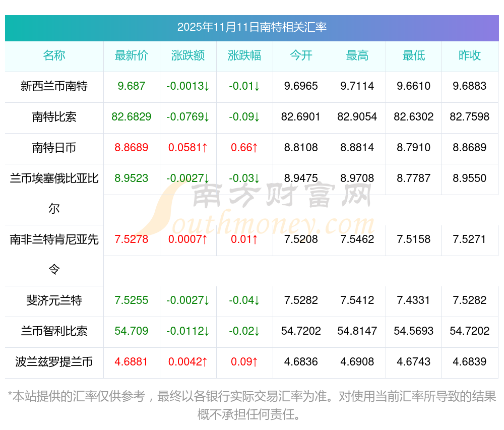Click change amount -0.0013↓
Image resolution: width=504 pixels, height=430 pixels.
click(x=187, y=86)
